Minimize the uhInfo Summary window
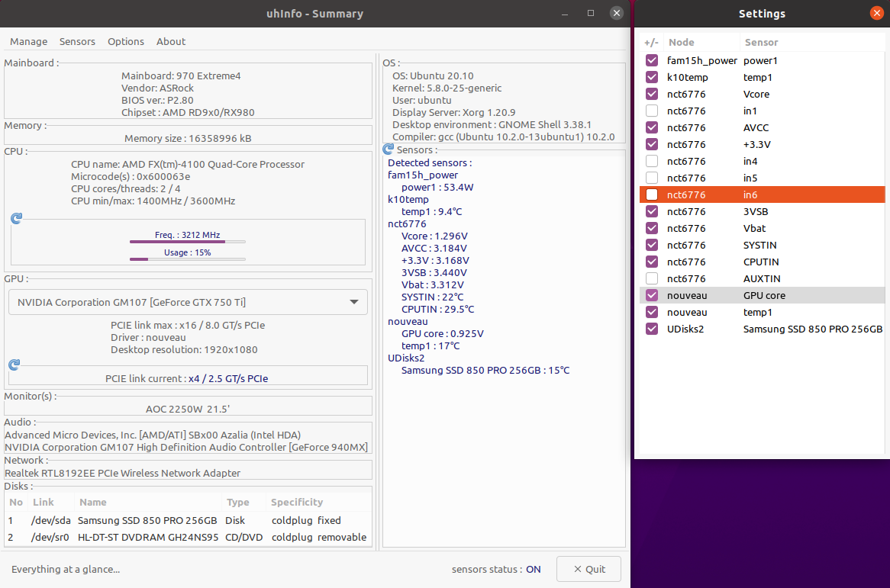Screen dimensions: 890x588 tap(565, 14)
